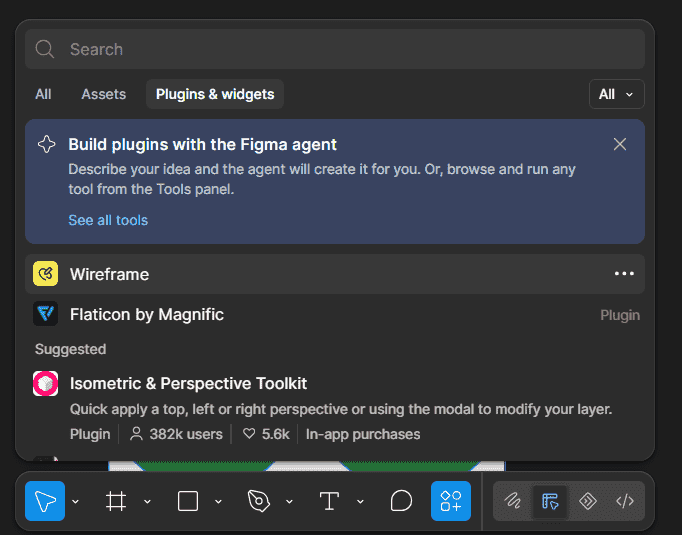Image resolution: width=682 pixels, height=535 pixels.
Task: Select the Rectangle shape tool
Action: (188, 501)
